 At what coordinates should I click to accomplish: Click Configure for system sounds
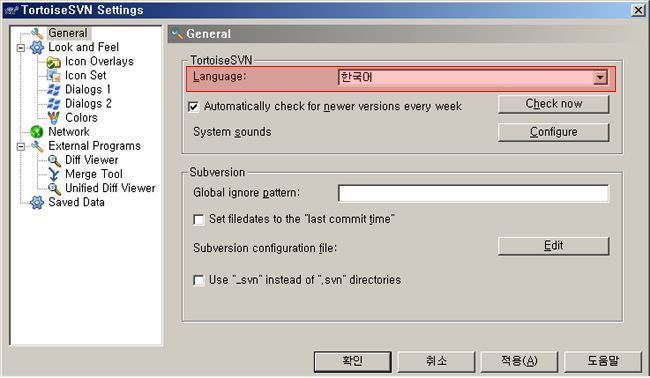554,132
